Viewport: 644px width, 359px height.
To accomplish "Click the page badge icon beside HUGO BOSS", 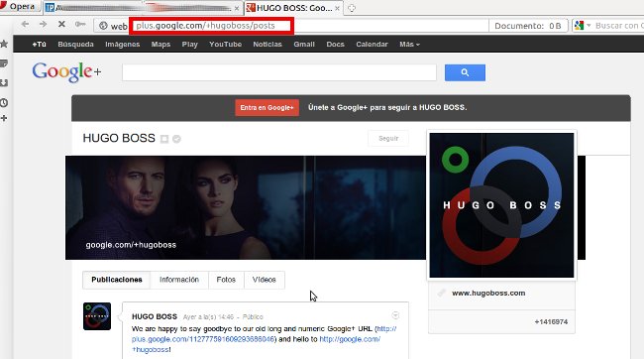I will pyautogui.click(x=164, y=139).
